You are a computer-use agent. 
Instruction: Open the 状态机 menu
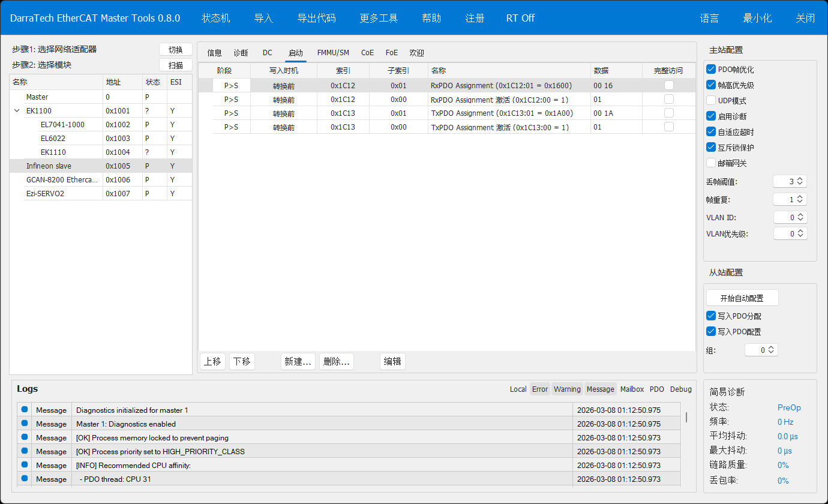tap(215, 18)
